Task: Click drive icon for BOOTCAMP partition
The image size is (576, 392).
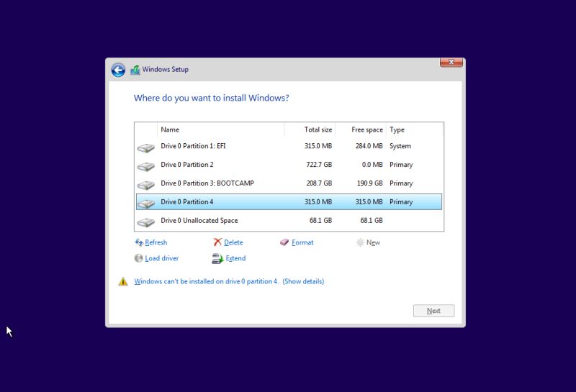Action: (x=146, y=186)
